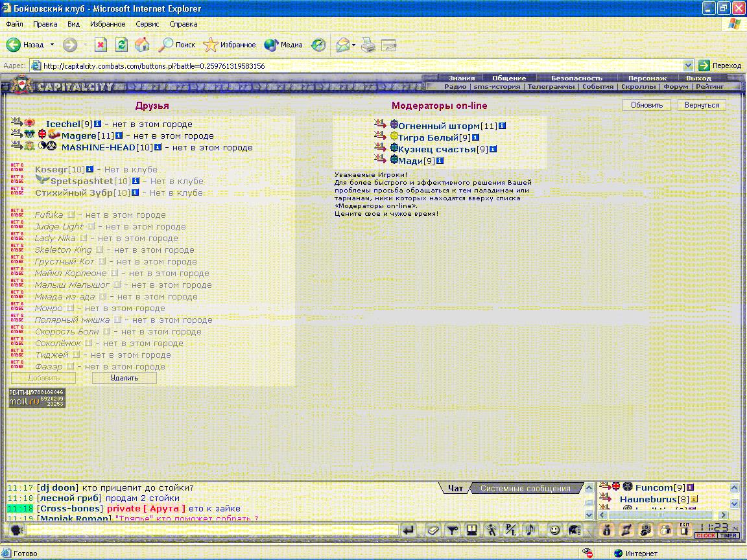Image resolution: width=747 pixels, height=560 pixels.
Task: Open the Безопасность game menu tab
Action: coord(576,78)
